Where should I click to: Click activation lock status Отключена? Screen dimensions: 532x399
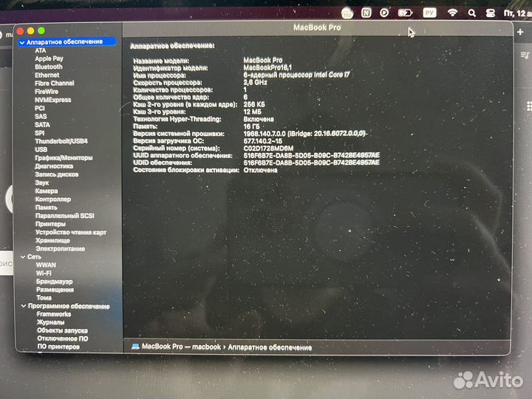(x=260, y=170)
